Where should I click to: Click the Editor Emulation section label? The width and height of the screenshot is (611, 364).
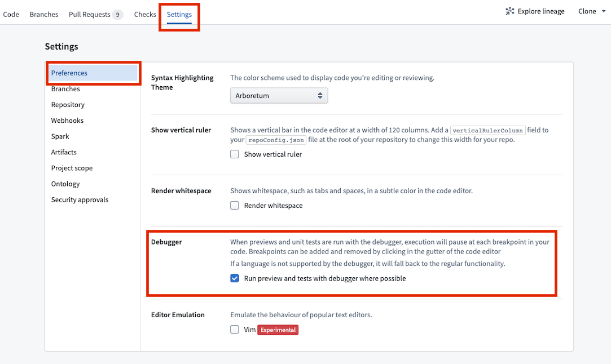tap(178, 314)
